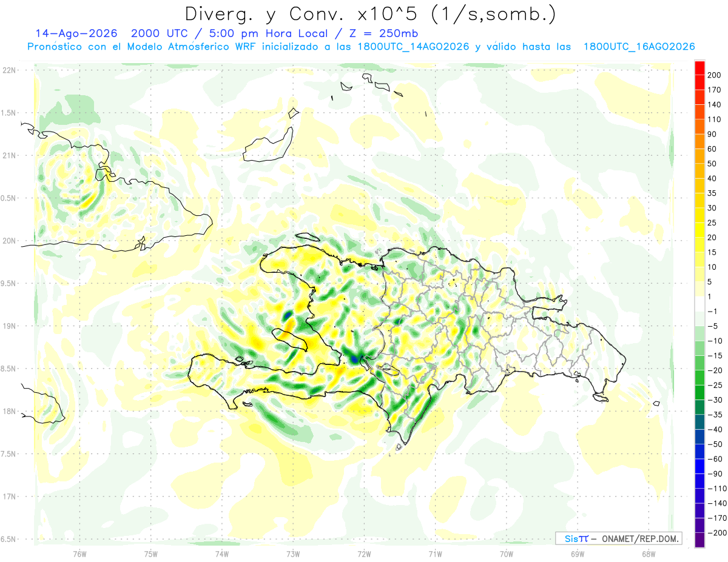
Task: Click the '74W' longitude axis label
Action: pos(221,554)
